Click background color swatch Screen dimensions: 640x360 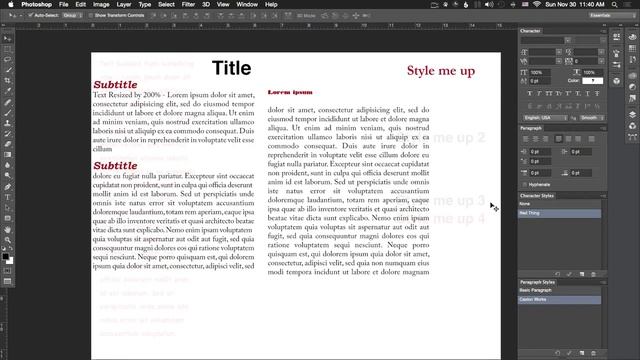pyautogui.click(x=10, y=261)
